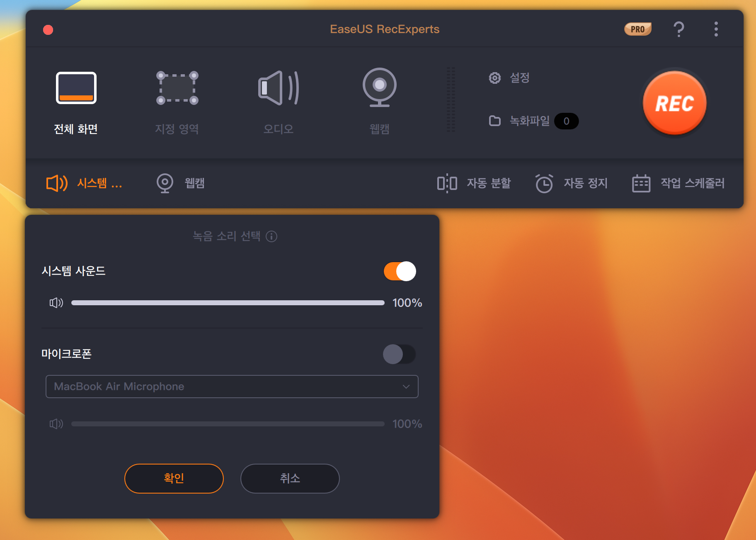Click the 오디오 label
The image size is (756, 540).
(279, 129)
